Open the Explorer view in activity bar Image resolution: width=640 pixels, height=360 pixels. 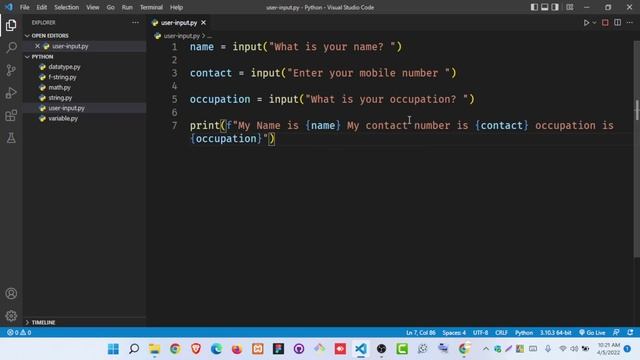(x=11, y=25)
